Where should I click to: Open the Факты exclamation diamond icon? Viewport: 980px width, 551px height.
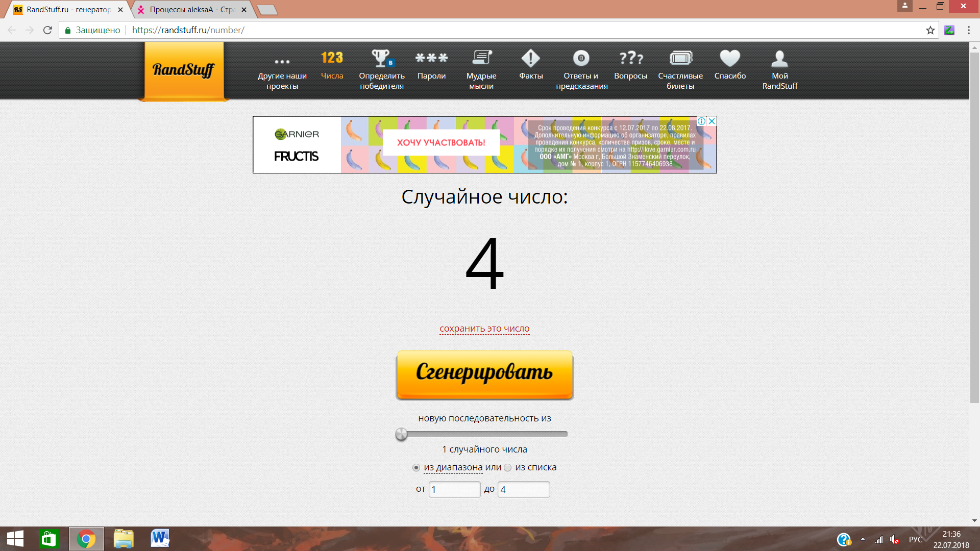pos(531,58)
